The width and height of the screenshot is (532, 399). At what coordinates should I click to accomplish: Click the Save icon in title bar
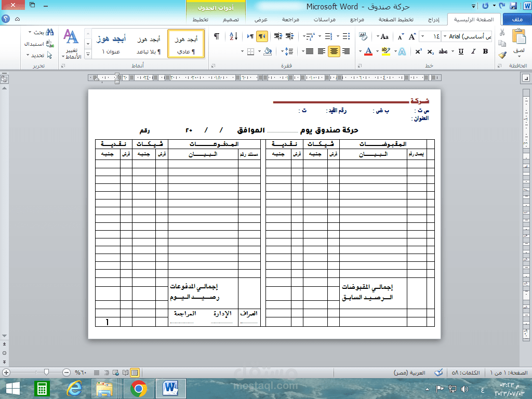513,5
